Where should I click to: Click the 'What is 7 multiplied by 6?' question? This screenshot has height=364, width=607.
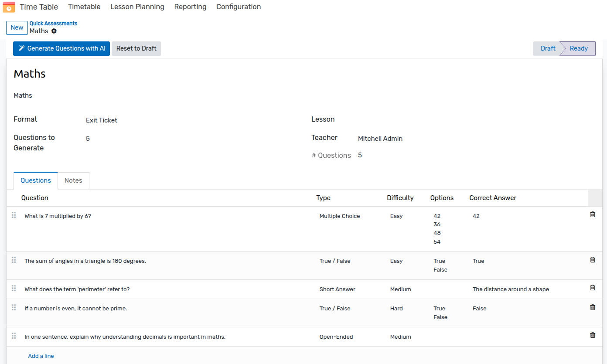point(58,216)
